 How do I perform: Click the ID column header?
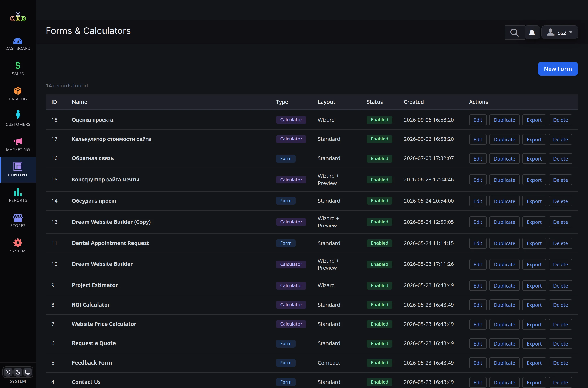(54, 102)
